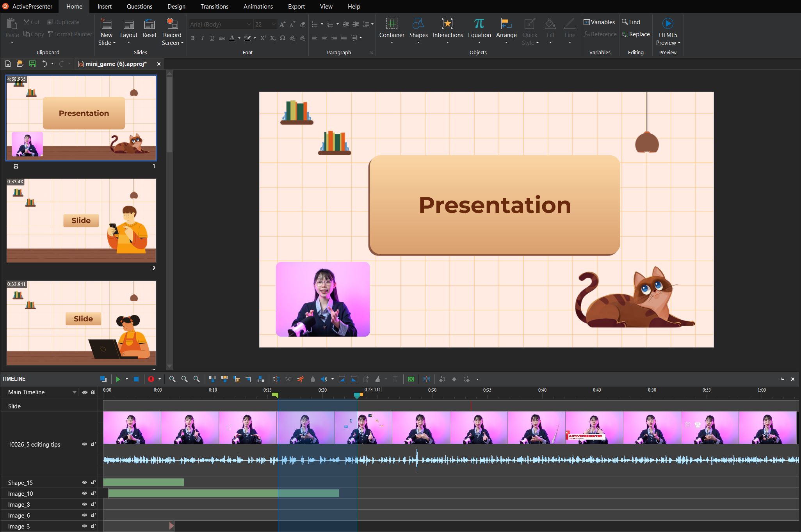Click the blur effect droplet icon

tap(313, 379)
